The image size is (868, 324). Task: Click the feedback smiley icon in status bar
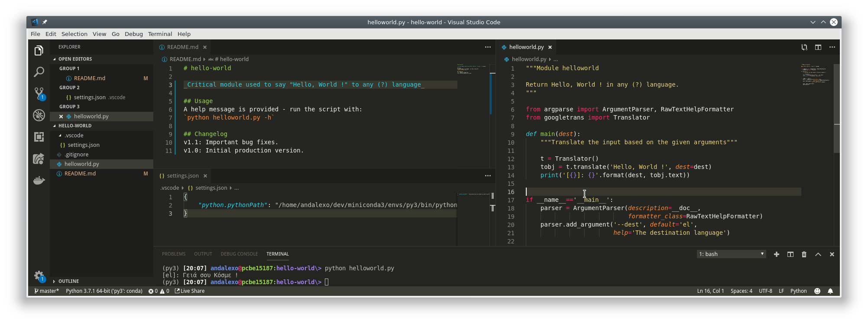tap(817, 291)
